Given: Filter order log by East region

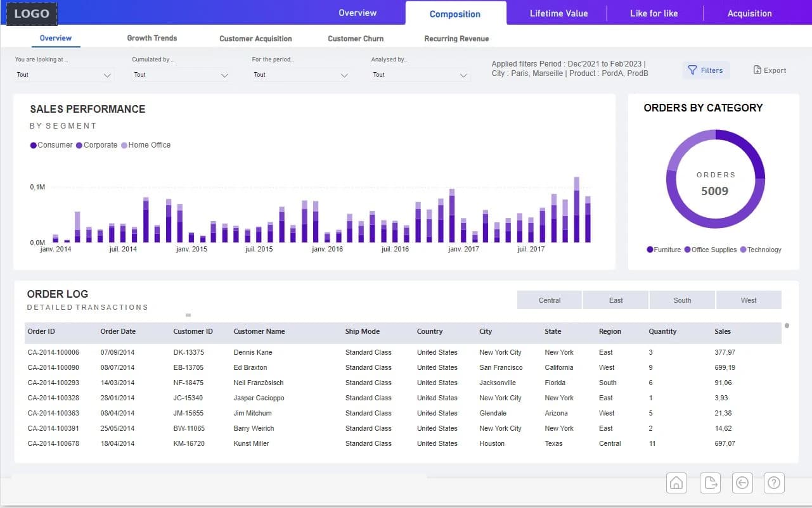Looking at the screenshot, I should 616,300.
